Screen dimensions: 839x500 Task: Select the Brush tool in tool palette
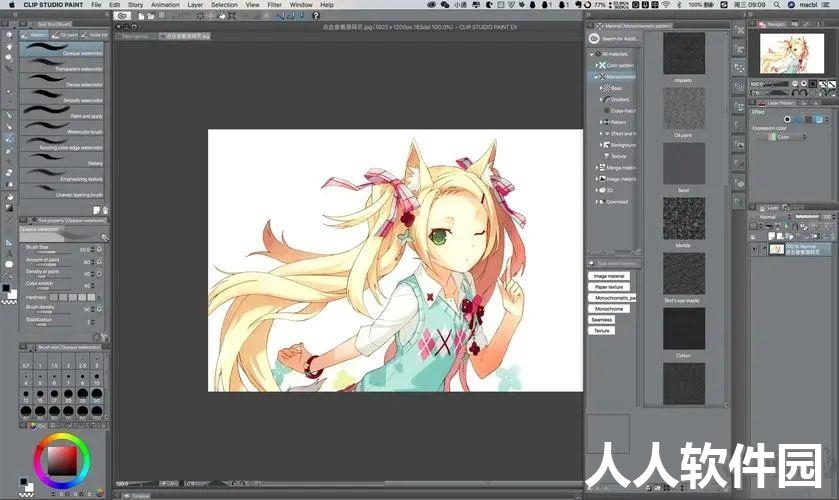(x=9, y=138)
